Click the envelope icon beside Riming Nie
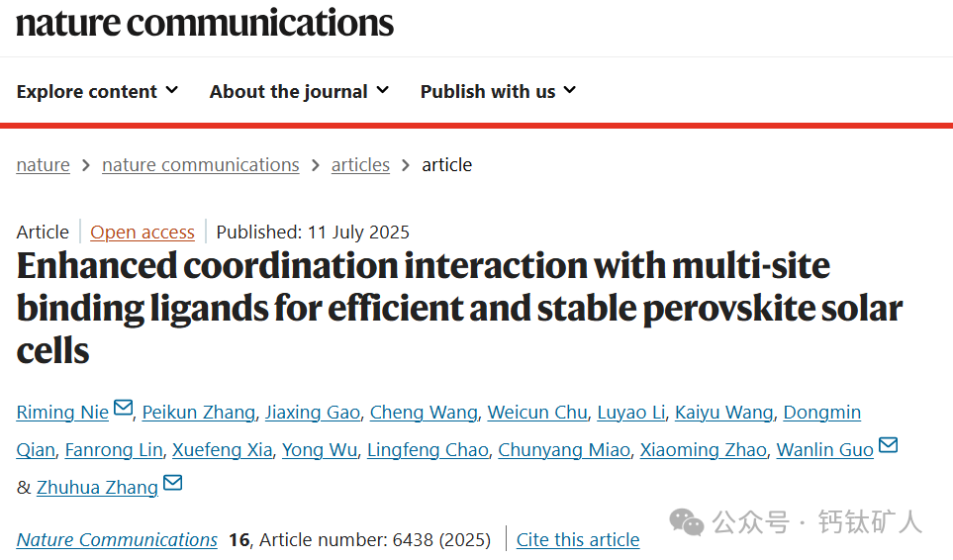953x560 pixels. [123, 408]
